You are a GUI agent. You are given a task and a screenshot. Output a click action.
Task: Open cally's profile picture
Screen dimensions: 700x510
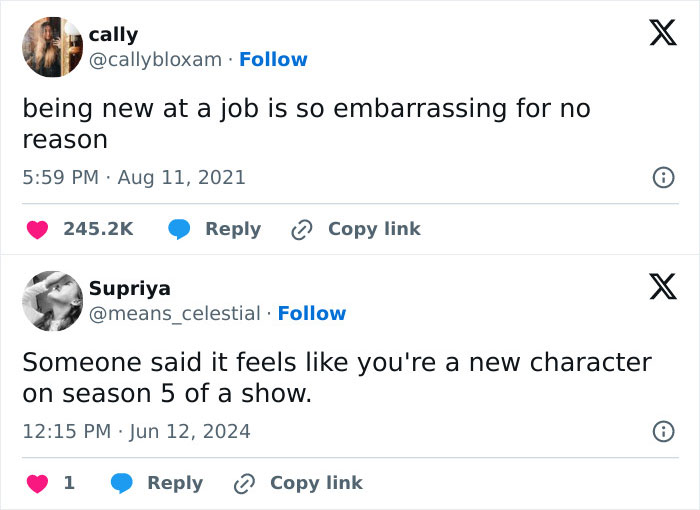pyautogui.click(x=52, y=47)
